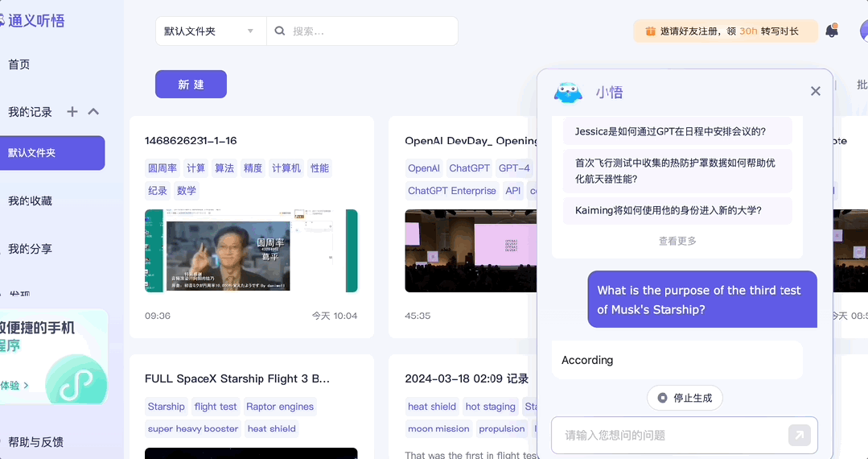Click the search magnifier icon
Screen dimensions: 868x459
(280, 31)
